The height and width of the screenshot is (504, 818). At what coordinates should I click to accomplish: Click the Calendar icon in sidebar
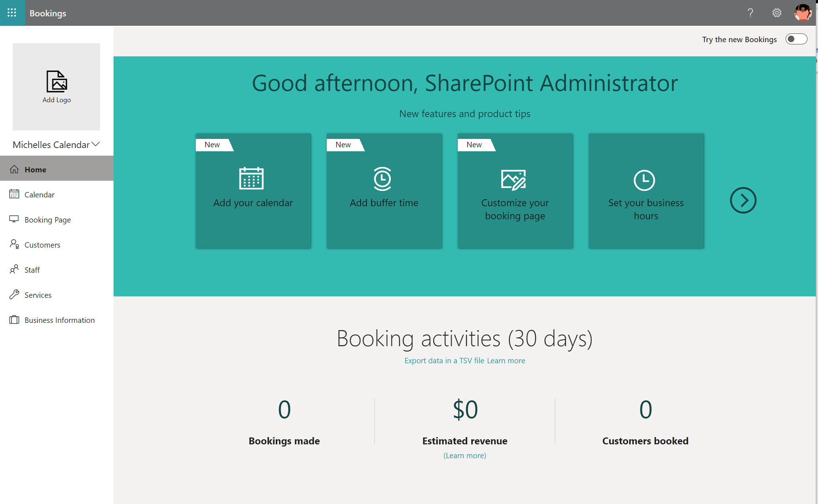[14, 194]
